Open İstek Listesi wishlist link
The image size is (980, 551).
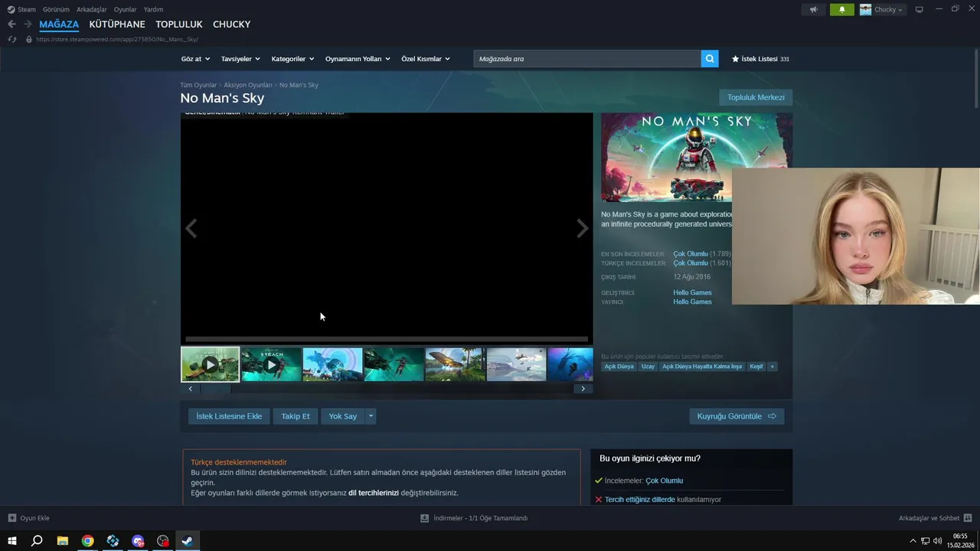[x=760, y=59]
